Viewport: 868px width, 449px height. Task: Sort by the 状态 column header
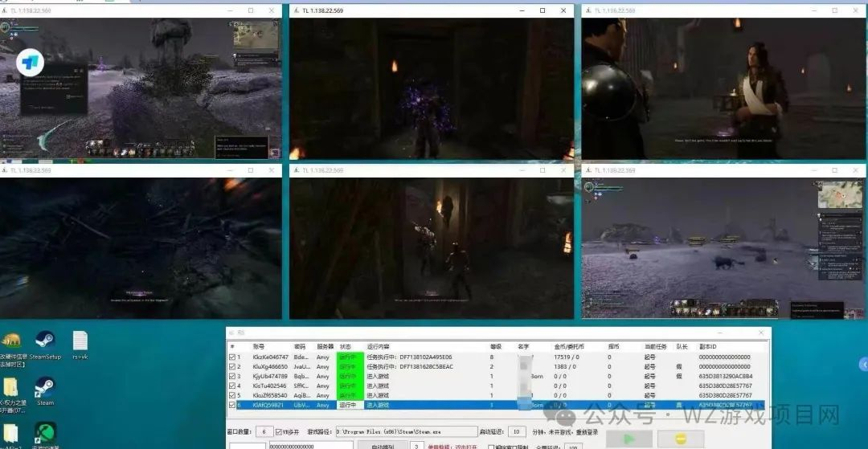point(345,346)
